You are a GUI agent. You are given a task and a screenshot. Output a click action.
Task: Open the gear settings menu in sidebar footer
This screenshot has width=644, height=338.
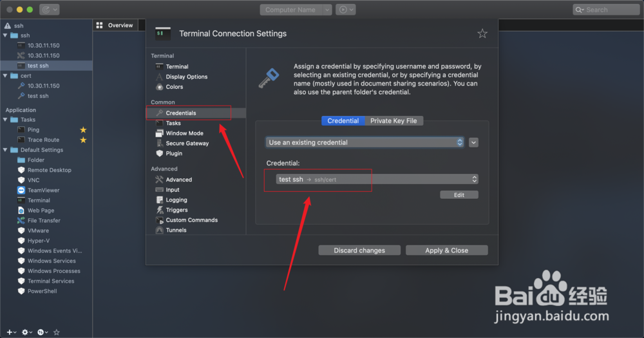click(26, 332)
